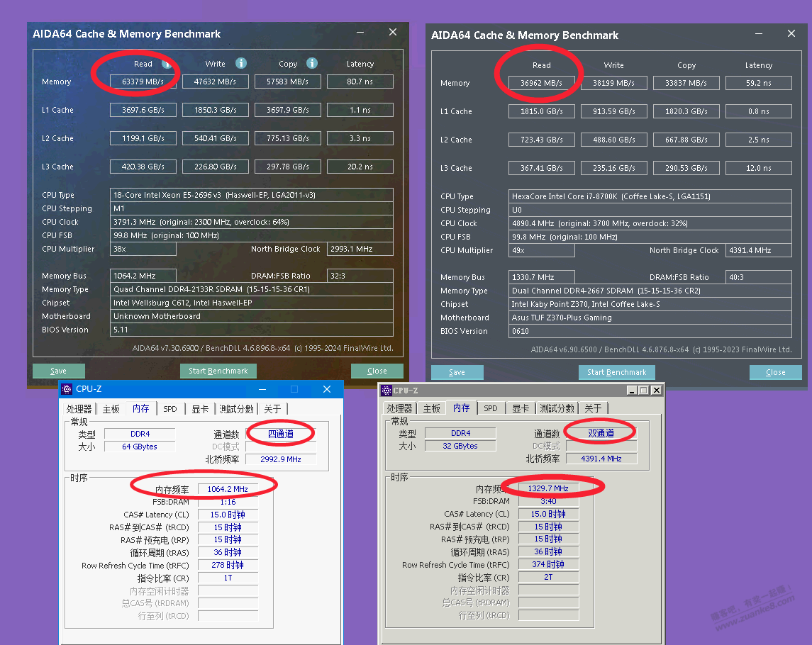The image size is (812, 645).
Task: Click the Quad Channel DDR4-2133R Memory Type field
Action: point(252,289)
